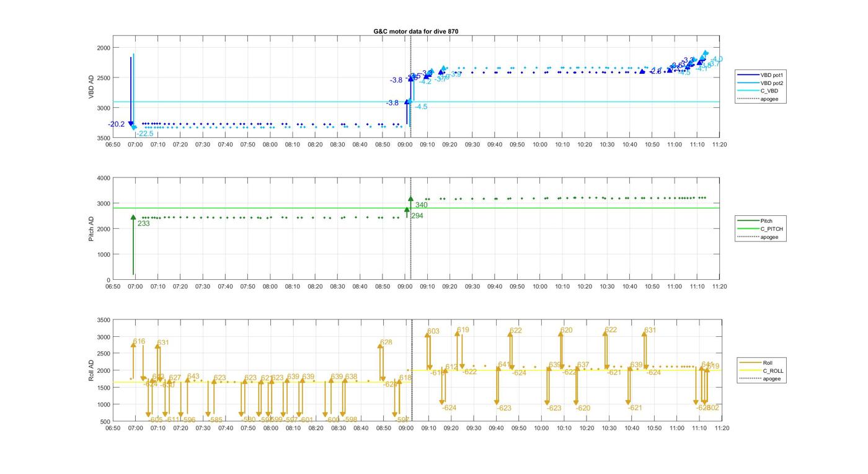Click the '-605' roll data label
The width and height of the screenshot is (868, 474).
point(156,420)
